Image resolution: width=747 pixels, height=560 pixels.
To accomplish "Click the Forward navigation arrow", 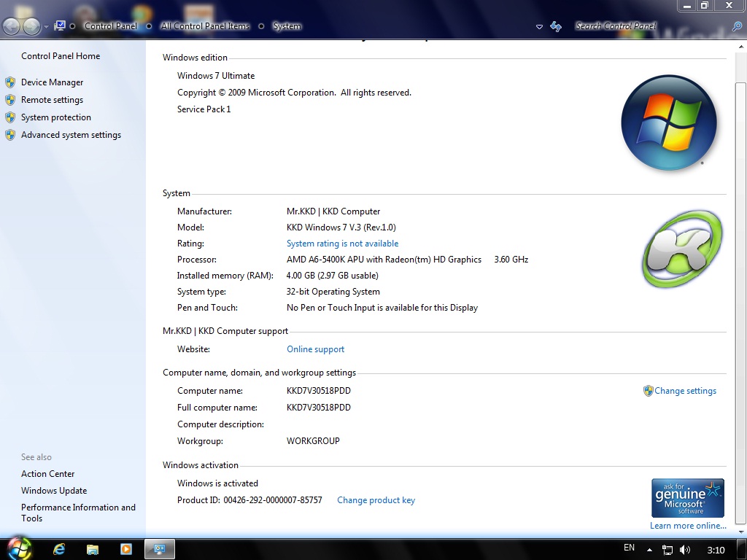I will tap(31, 26).
